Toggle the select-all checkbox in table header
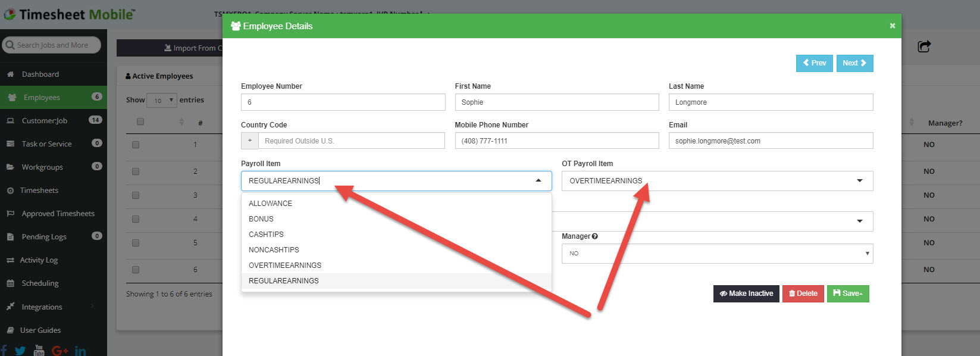The image size is (980, 356). (140, 121)
